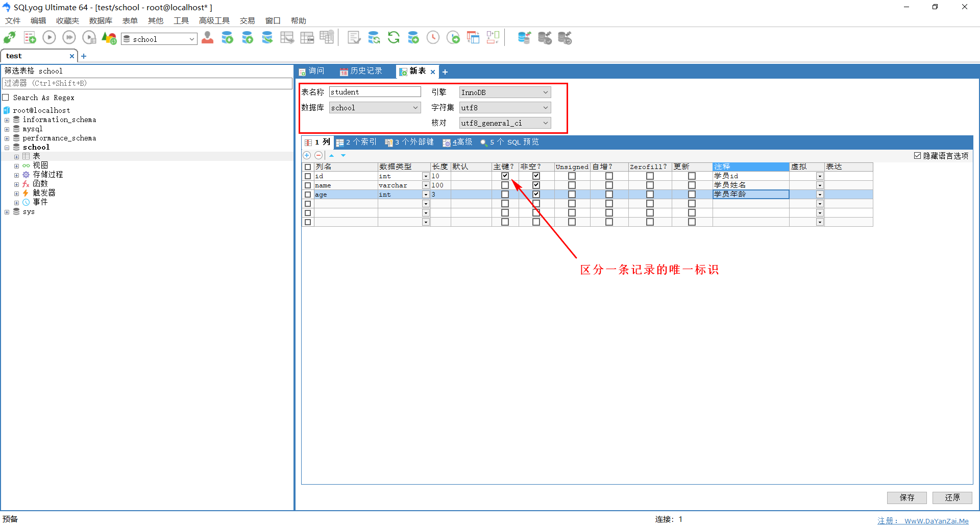The image size is (980, 526).
Task: Open the user manager icon
Action: click(x=207, y=38)
